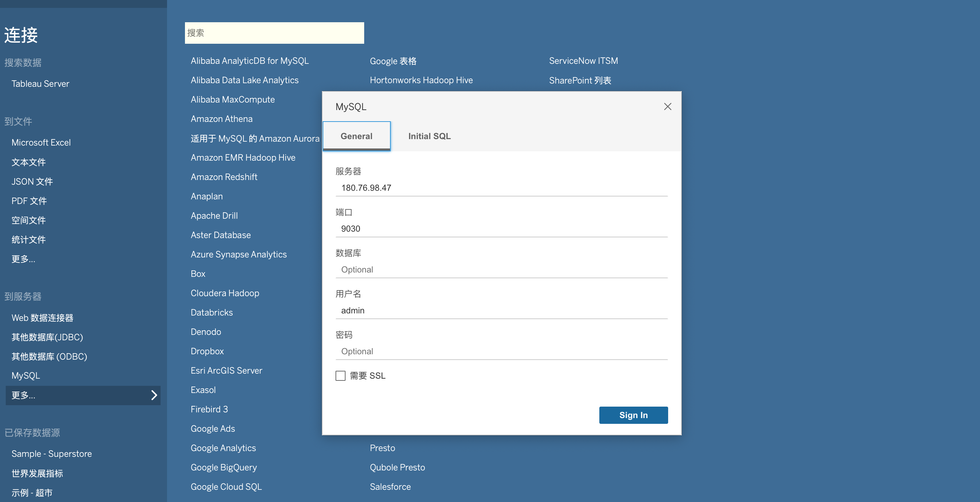980x502 pixels.
Task: Focus the 端口 port field showing 9030
Action: pos(501,228)
